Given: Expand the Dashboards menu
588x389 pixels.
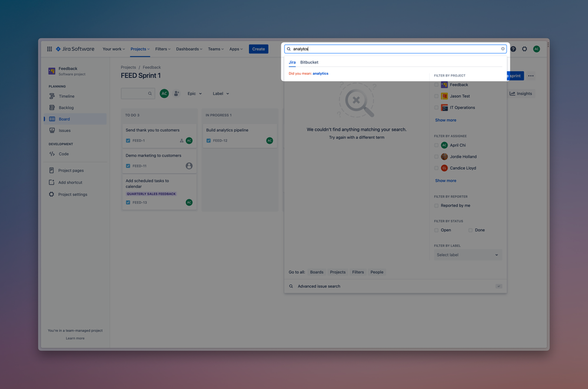Looking at the screenshot, I should pos(189,49).
